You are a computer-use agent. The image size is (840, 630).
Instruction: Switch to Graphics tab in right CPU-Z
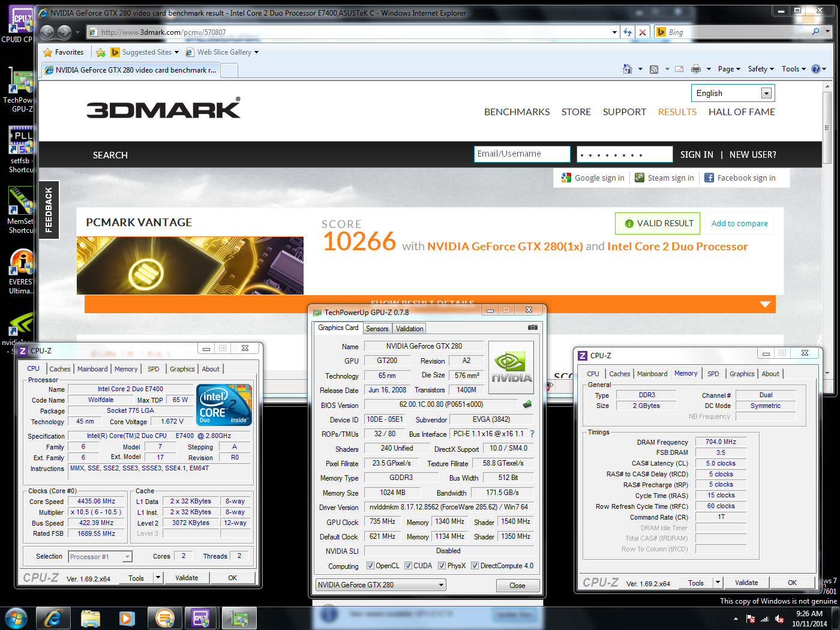click(x=742, y=374)
